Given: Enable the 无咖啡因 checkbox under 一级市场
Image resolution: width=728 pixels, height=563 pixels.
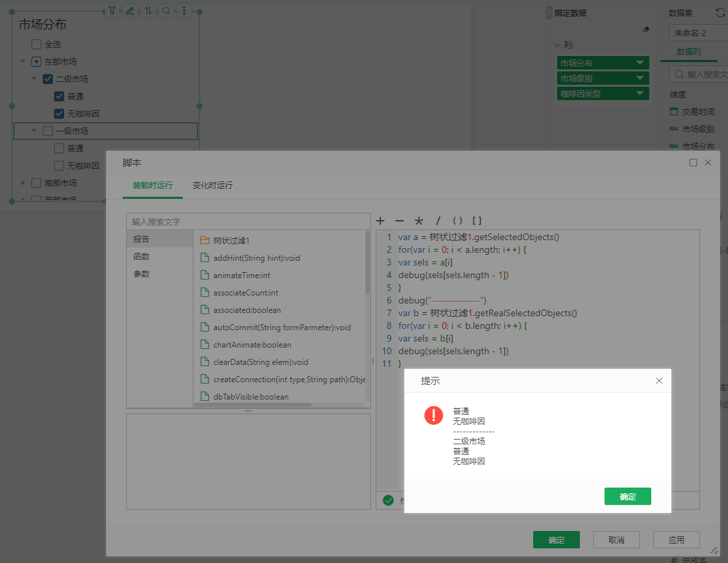Looking at the screenshot, I should pyautogui.click(x=59, y=165).
